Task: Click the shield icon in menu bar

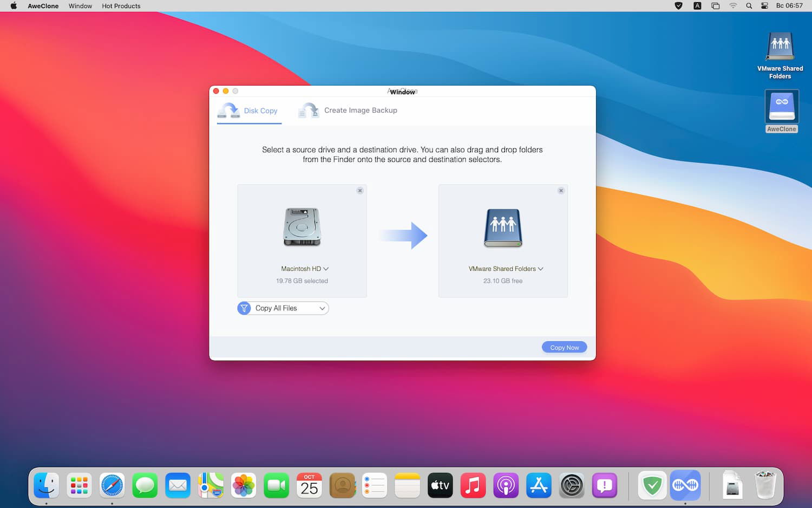Action: point(678,6)
